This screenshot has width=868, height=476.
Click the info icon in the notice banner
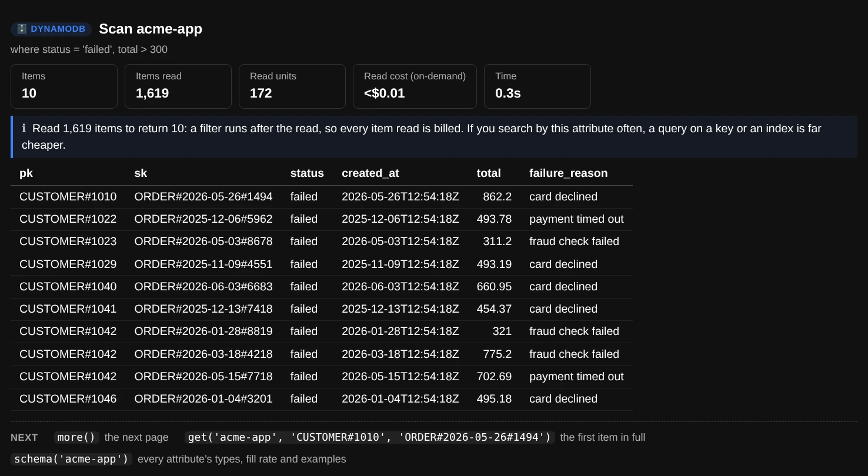tap(24, 129)
